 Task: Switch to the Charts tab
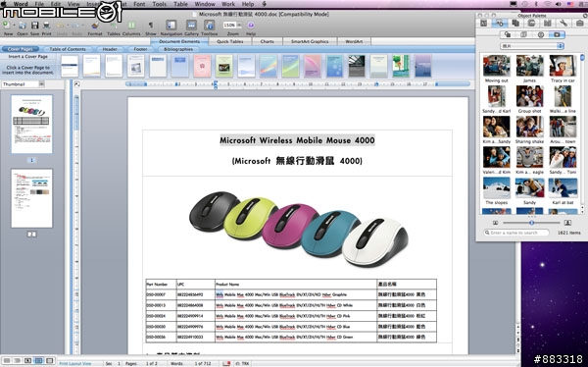(x=267, y=41)
